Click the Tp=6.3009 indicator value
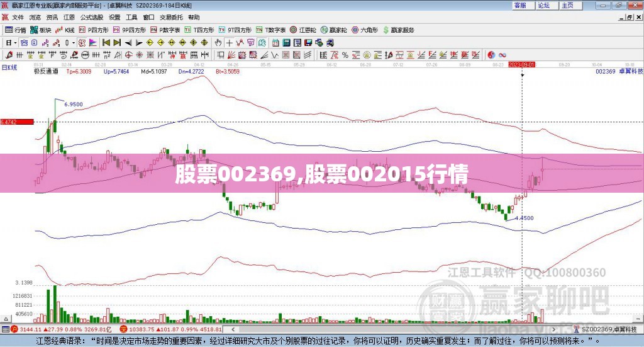 (79, 71)
